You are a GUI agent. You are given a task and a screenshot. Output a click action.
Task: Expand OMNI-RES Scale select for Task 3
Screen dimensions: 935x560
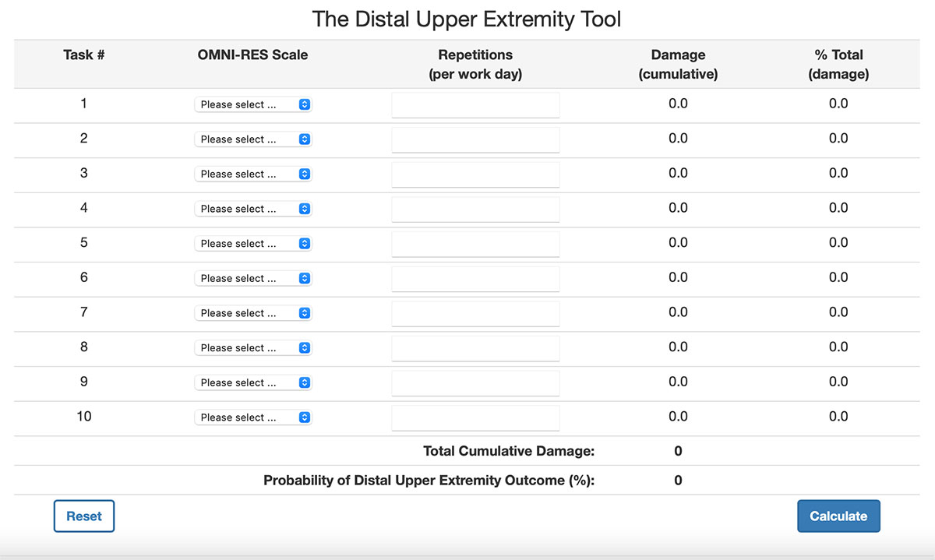[x=253, y=174]
